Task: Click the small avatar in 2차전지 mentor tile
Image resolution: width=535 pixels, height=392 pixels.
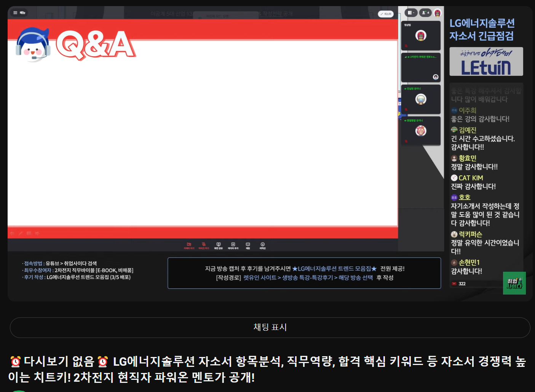Action: (436, 77)
